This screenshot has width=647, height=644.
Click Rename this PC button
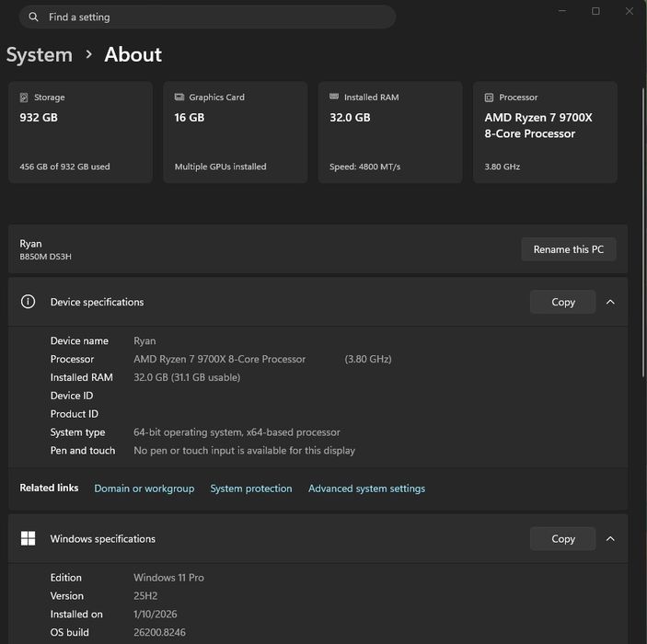(x=569, y=249)
